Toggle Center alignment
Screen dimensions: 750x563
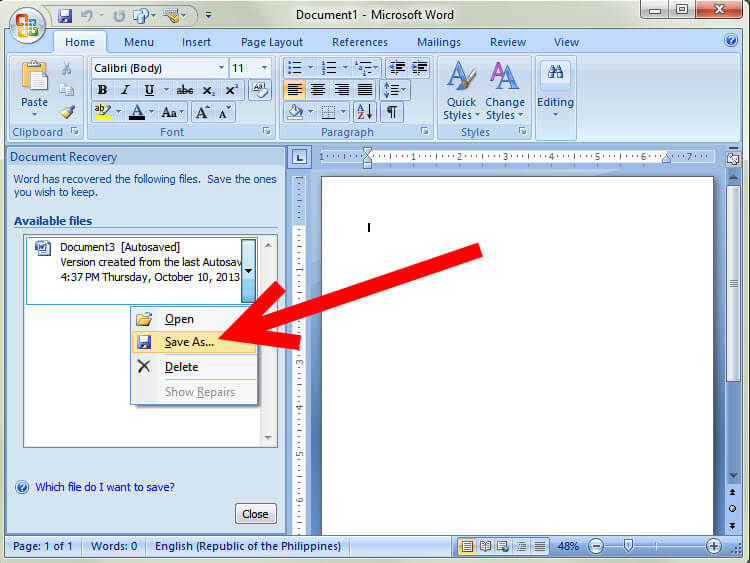(318, 90)
